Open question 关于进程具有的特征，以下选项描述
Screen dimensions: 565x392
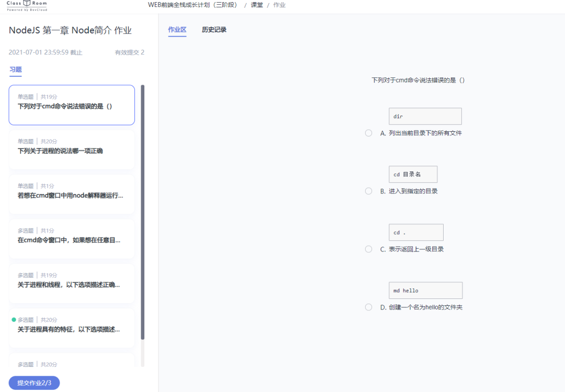[72, 328]
